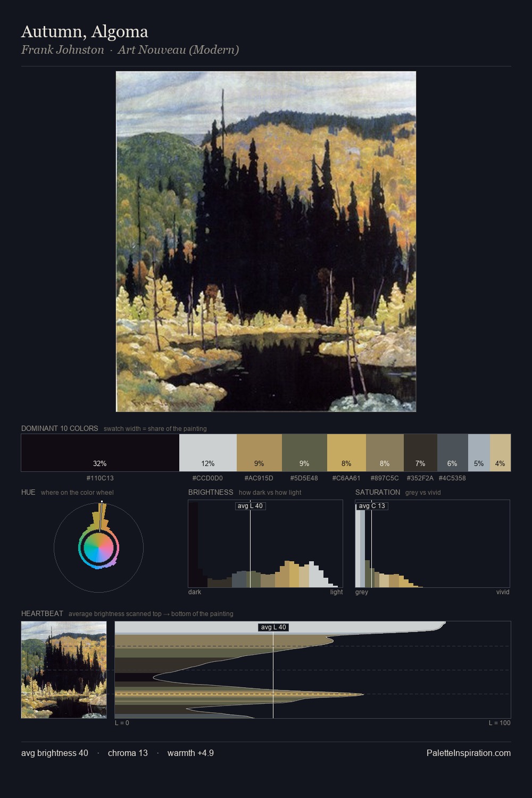This screenshot has height=798, width=532.
Task: Click the hue color wheel
Action: click(x=98, y=547)
